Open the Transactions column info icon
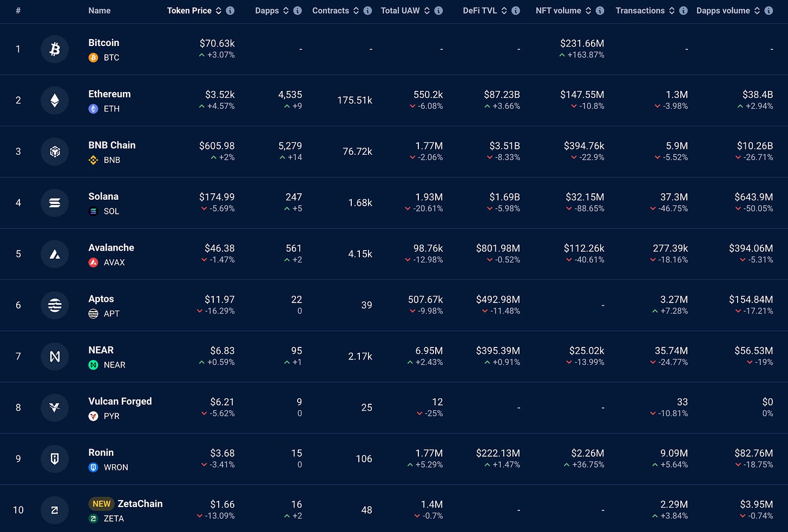Screen dimensions: 788x532 point(684,11)
